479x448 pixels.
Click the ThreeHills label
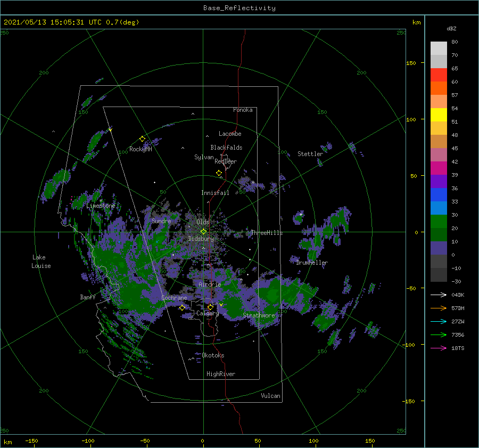pyautogui.click(x=267, y=233)
